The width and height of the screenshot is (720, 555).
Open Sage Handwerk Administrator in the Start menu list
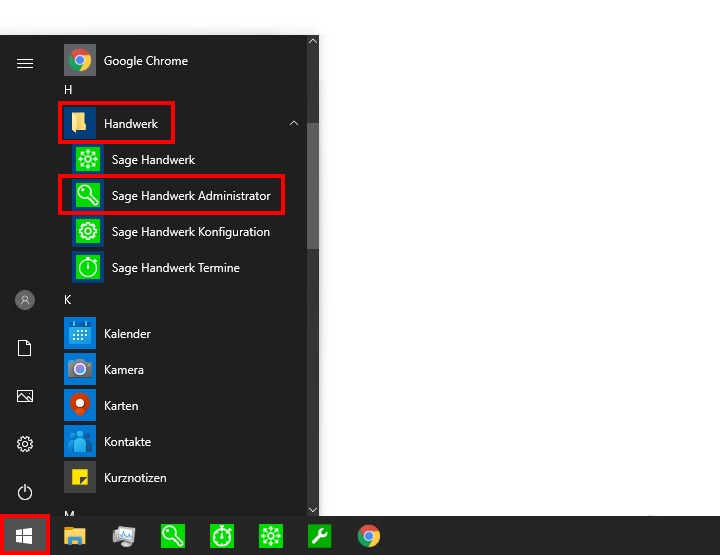pyautogui.click(x=190, y=196)
